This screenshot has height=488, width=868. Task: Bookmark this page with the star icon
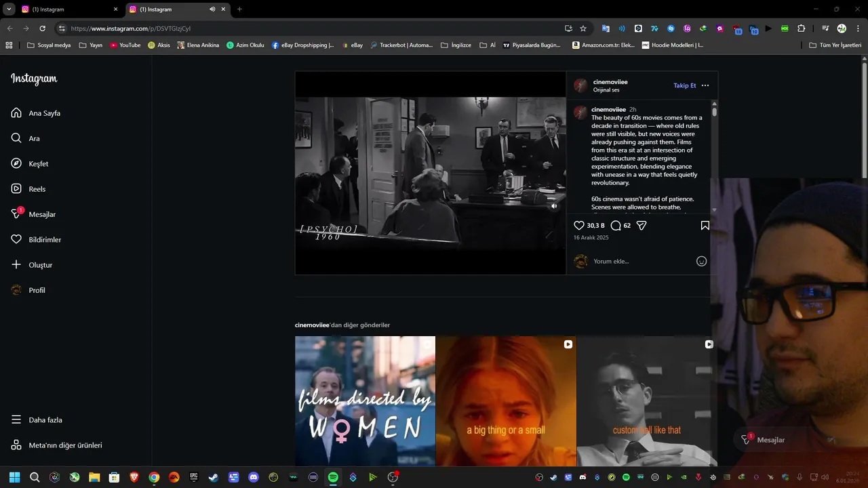coord(583,28)
